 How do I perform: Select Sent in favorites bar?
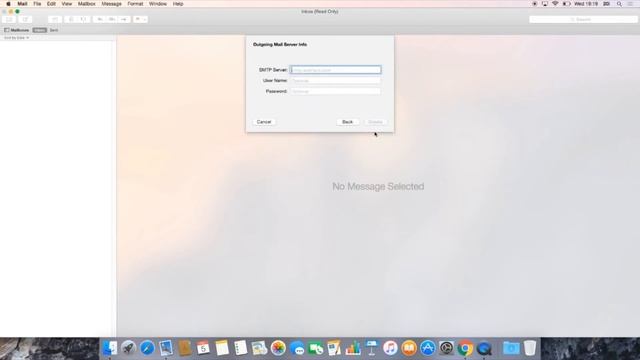(x=54, y=30)
